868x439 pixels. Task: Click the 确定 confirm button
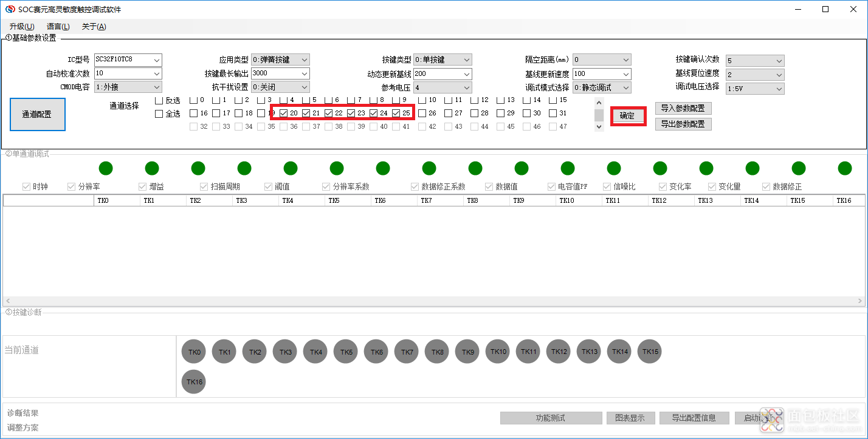pos(627,115)
